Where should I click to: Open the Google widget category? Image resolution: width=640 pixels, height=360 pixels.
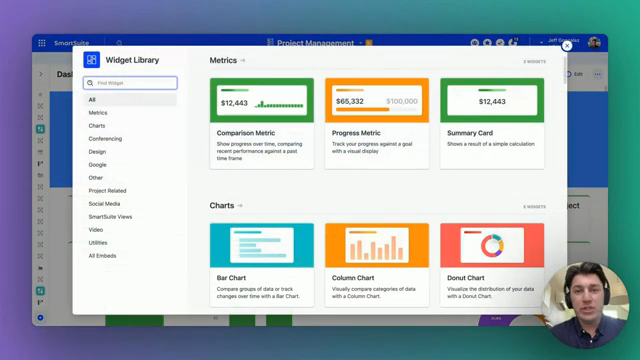(x=98, y=165)
